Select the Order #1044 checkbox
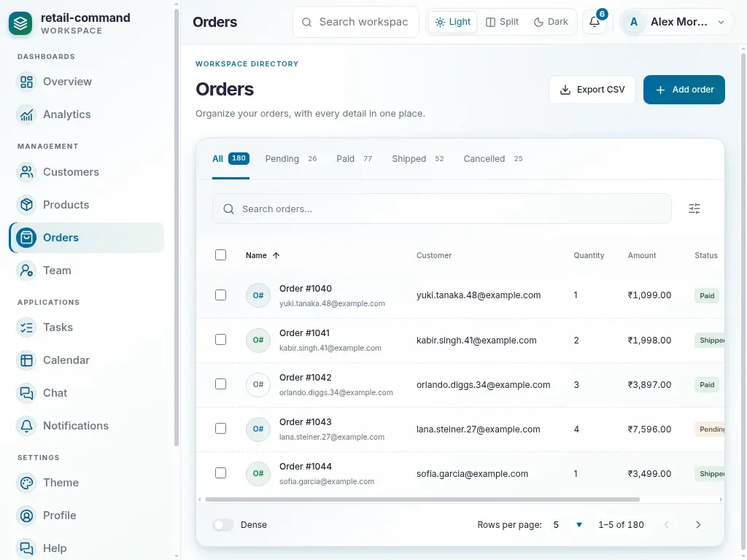 [220, 472]
